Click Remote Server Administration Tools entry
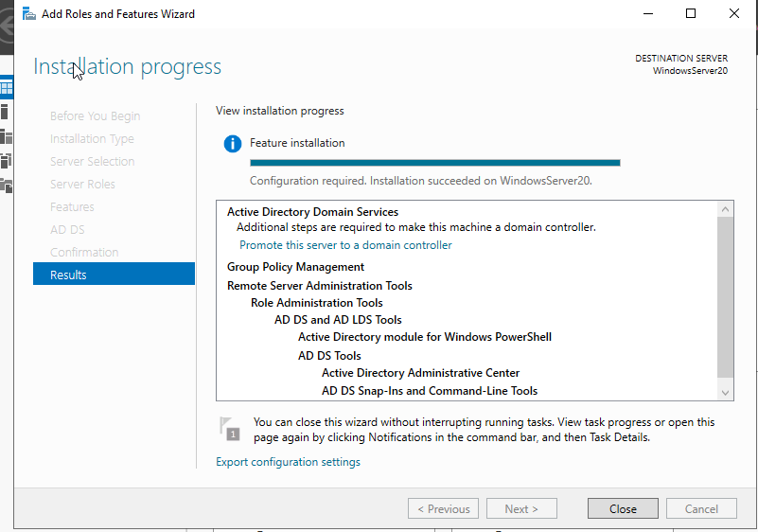The width and height of the screenshot is (758, 532). pyautogui.click(x=320, y=286)
